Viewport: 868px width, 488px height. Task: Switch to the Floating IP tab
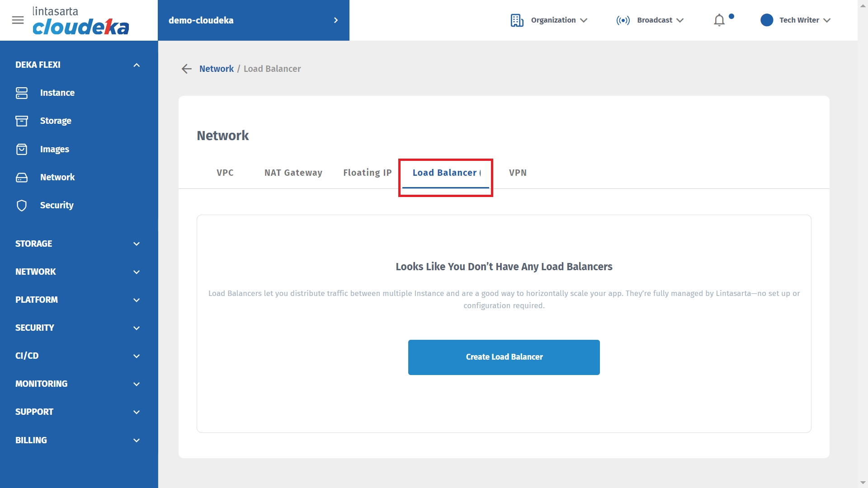(367, 173)
